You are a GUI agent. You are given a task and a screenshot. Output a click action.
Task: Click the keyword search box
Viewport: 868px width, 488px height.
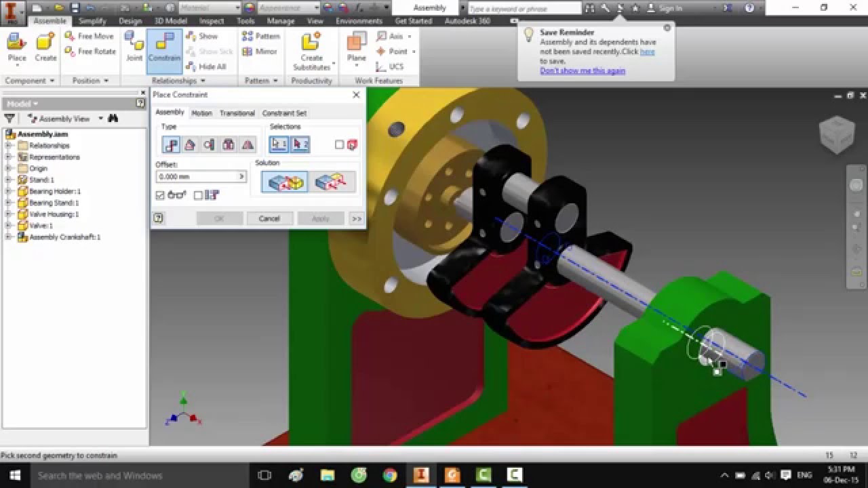coord(524,8)
